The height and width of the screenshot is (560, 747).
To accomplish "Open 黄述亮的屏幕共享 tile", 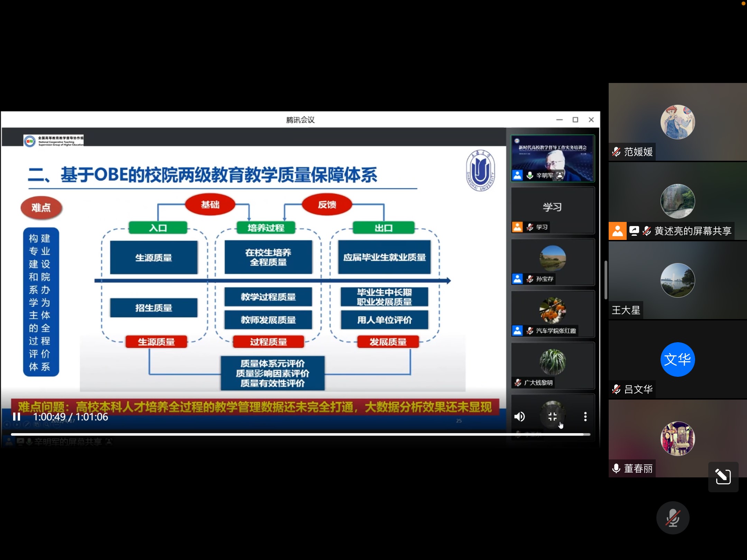I will pos(677,201).
